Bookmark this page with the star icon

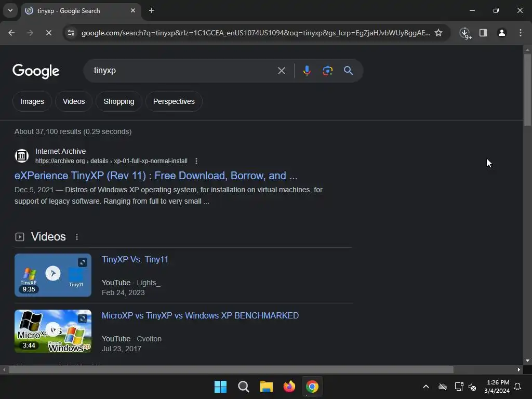pos(438,33)
